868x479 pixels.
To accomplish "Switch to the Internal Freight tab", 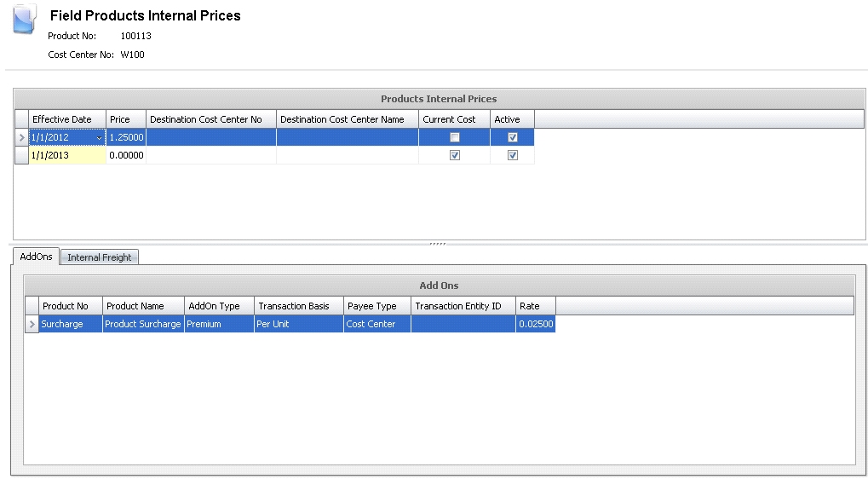I will (x=100, y=257).
